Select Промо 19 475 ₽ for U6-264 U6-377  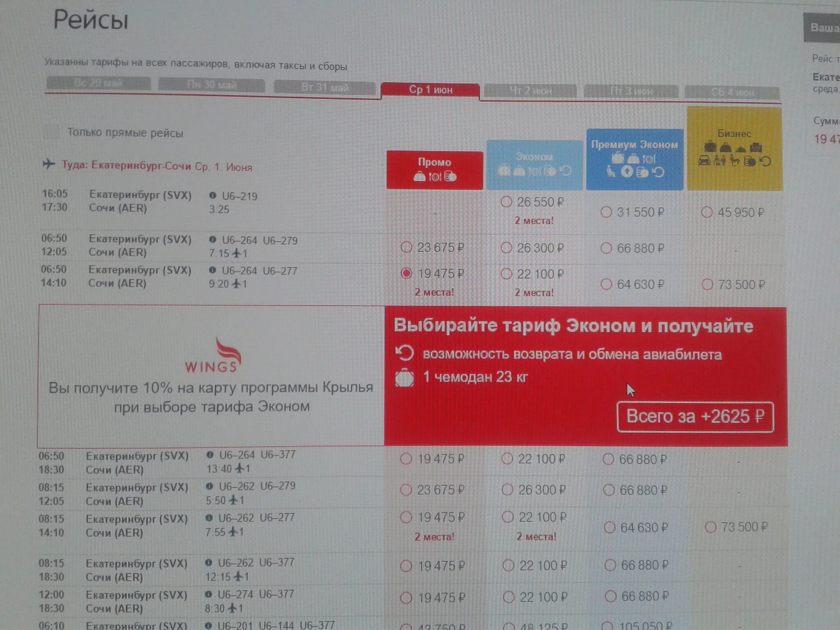pos(406,459)
